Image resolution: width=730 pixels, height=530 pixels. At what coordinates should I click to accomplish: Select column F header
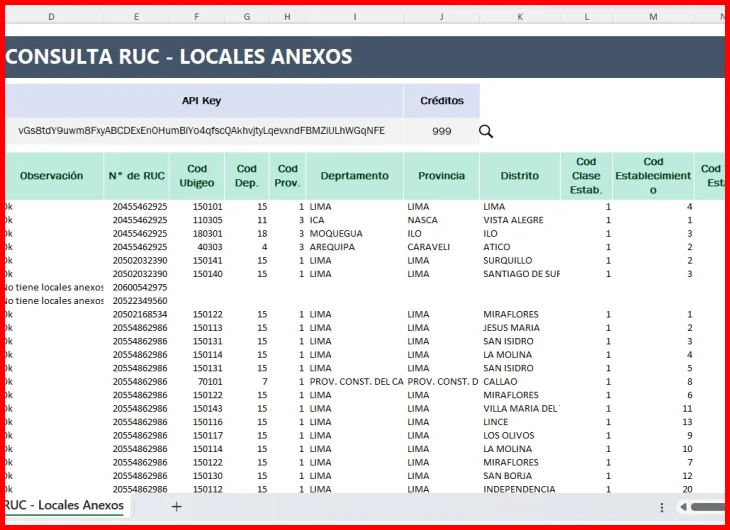(196, 17)
